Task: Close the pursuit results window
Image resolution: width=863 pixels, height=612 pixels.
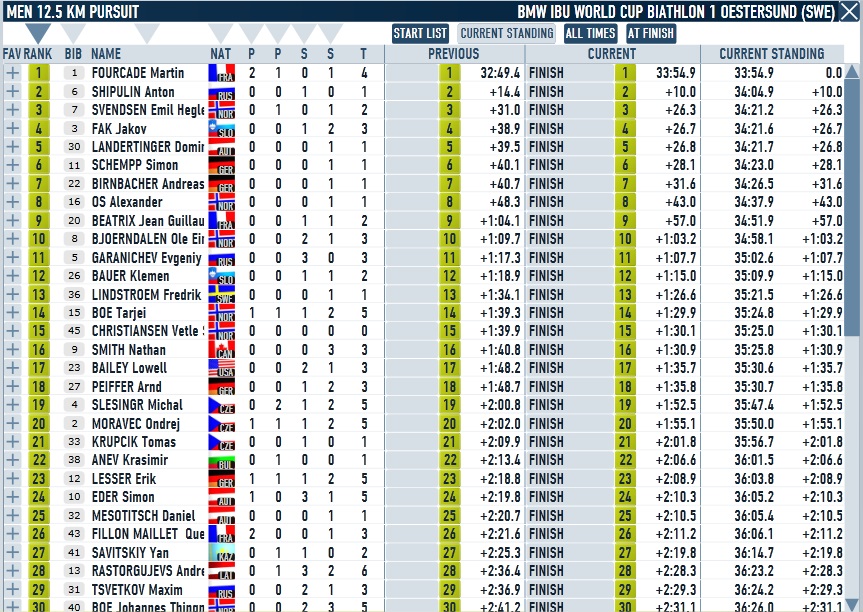Action: tap(849, 11)
